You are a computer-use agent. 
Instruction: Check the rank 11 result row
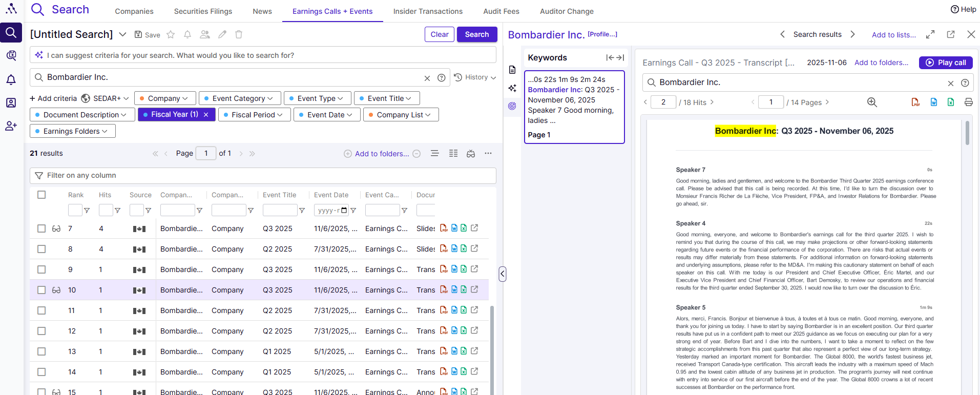41,310
